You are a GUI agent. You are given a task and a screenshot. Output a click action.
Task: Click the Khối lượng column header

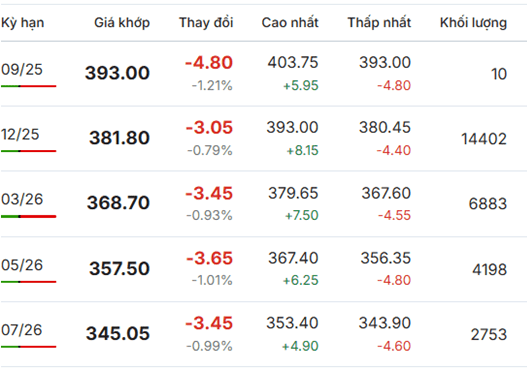click(x=473, y=23)
